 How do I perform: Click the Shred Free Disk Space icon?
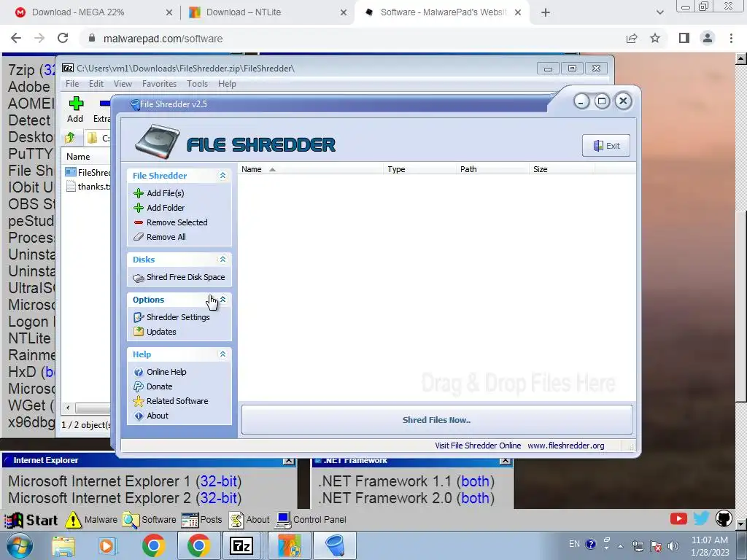click(x=139, y=278)
